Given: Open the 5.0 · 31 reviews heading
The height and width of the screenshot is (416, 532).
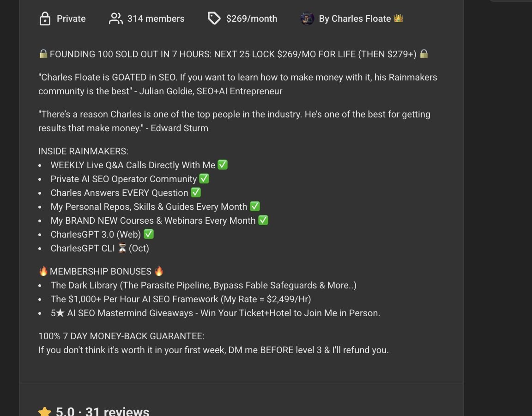Looking at the screenshot, I should (102, 411).
